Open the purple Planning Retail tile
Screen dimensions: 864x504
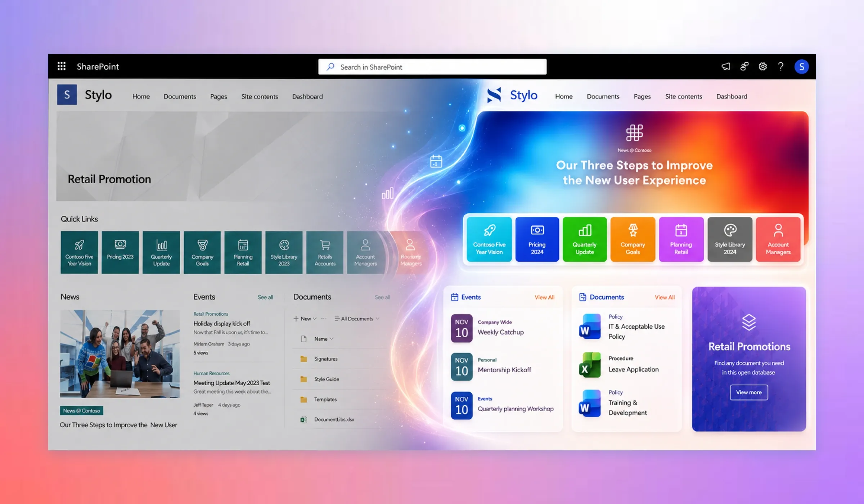tap(681, 239)
